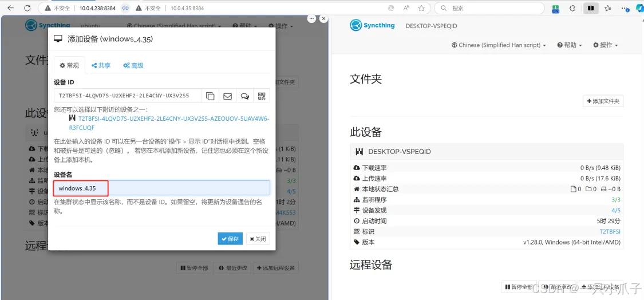Click the Edge icon in the address bar
This screenshot has height=300, width=644.
[x=392, y=8]
